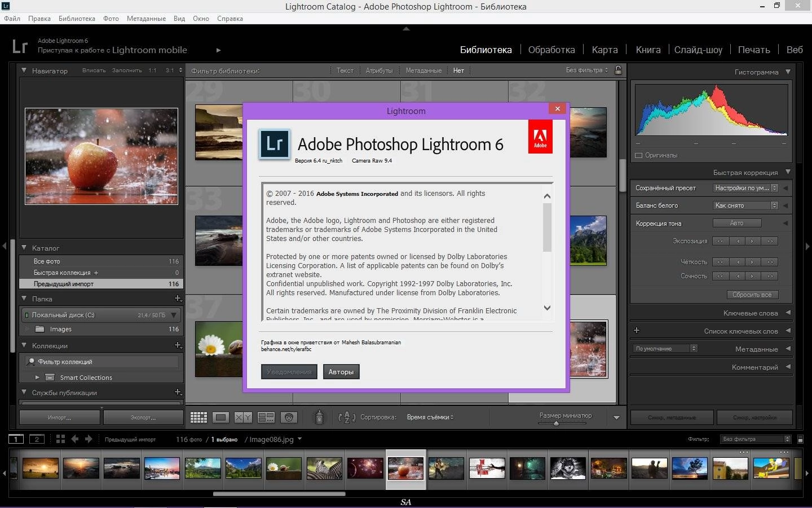The width and height of the screenshot is (812, 508).
Task: Click filmstrip horizontal scrollbar
Action: coord(279,494)
